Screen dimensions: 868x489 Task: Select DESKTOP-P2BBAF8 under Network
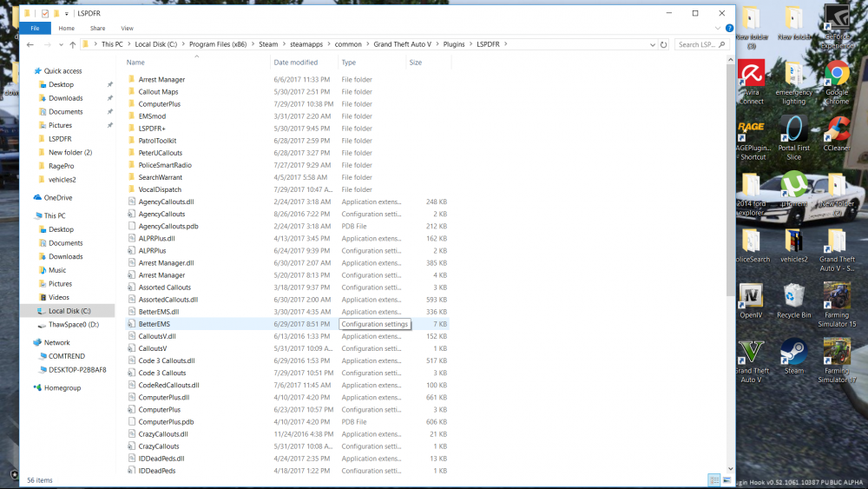coord(77,370)
